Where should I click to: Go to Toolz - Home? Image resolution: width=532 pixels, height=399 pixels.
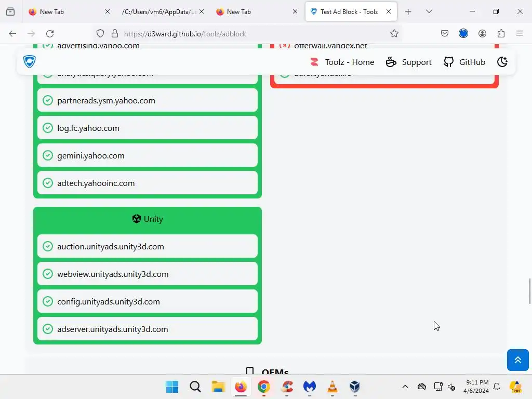[x=342, y=62]
